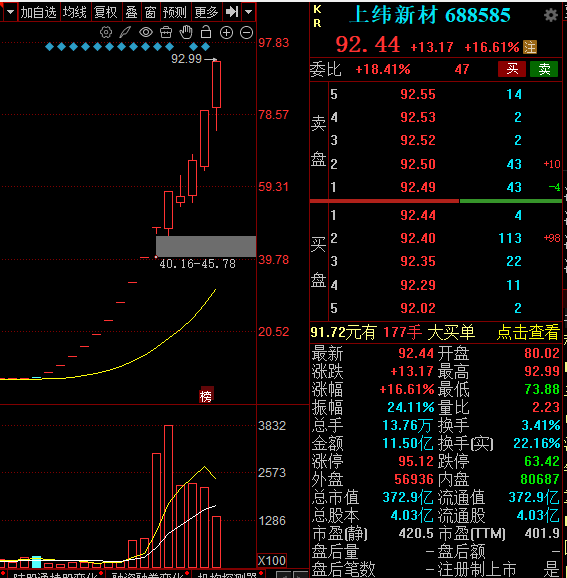Click 点击查看 link for large order
Screen dimensions: 567x578
528,332
